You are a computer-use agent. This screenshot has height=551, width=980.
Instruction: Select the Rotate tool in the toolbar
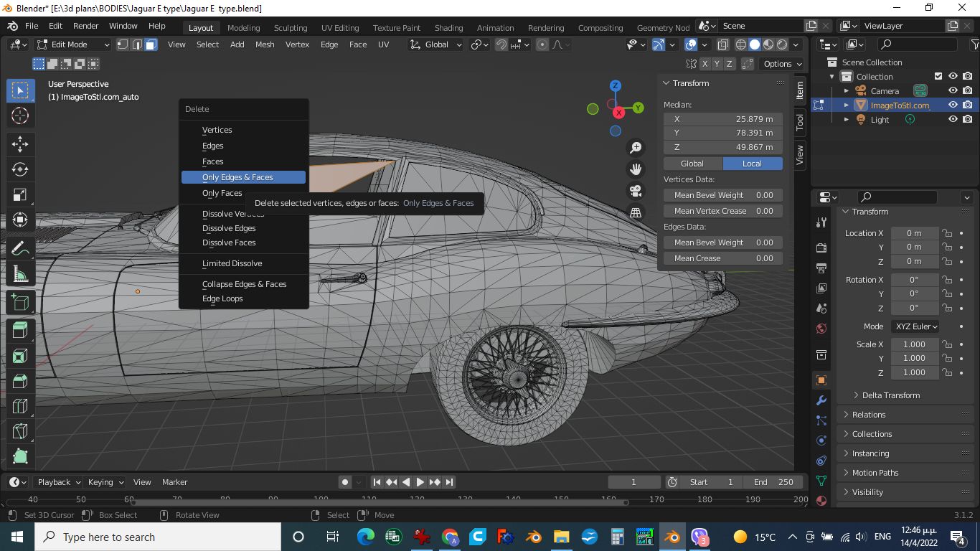click(x=20, y=169)
